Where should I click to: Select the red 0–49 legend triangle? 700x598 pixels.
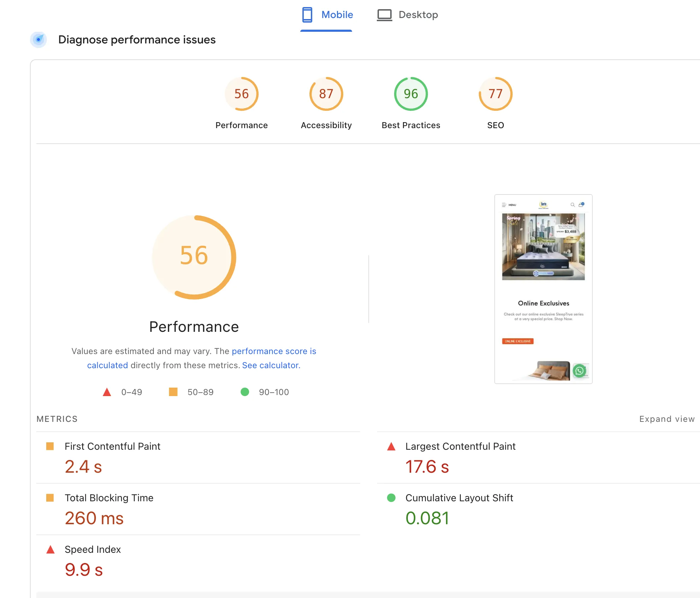click(x=107, y=391)
